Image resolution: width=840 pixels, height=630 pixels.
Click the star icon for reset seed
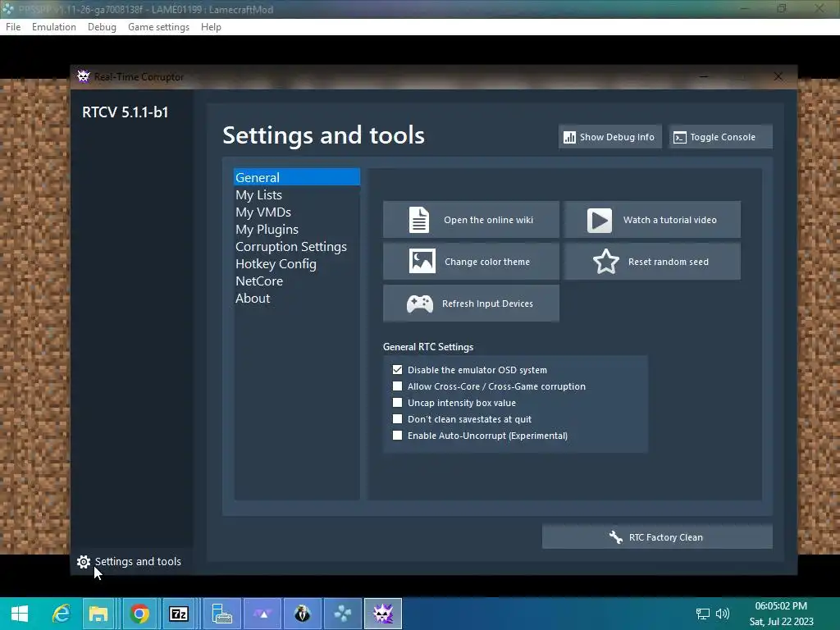click(606, 262)
